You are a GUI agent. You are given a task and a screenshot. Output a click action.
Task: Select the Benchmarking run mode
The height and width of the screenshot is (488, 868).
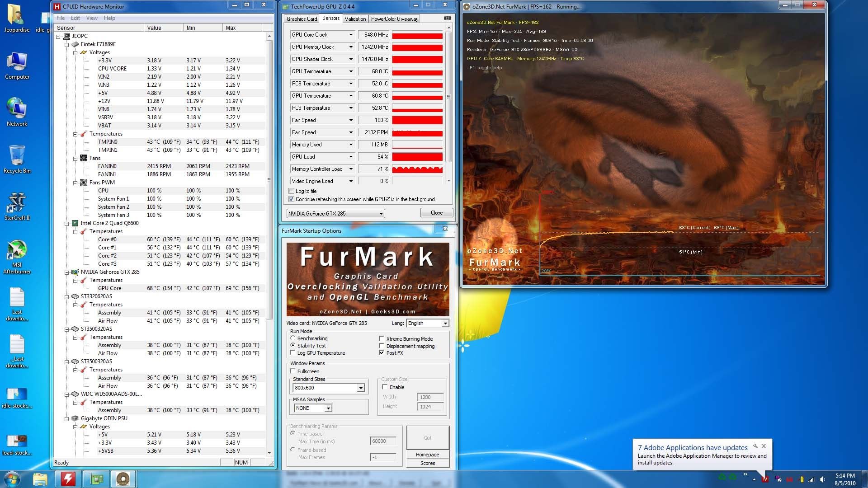coord(293,338)
